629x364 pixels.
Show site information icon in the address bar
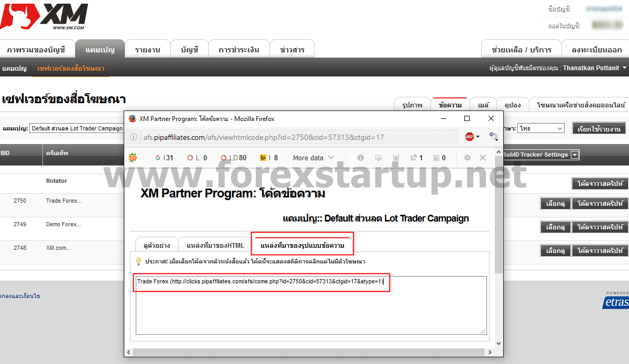click(135, 137)
